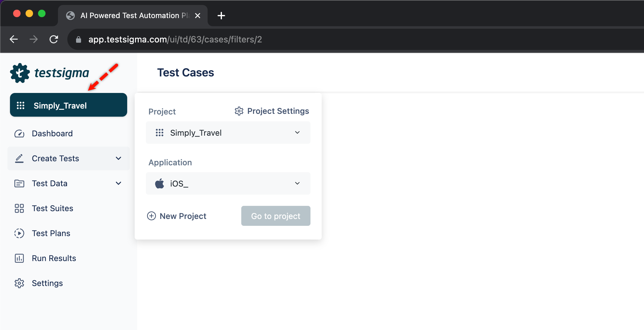Click the project dropdown chevron arrow
The height and width of the screenshot is (330, 644).
297,133
